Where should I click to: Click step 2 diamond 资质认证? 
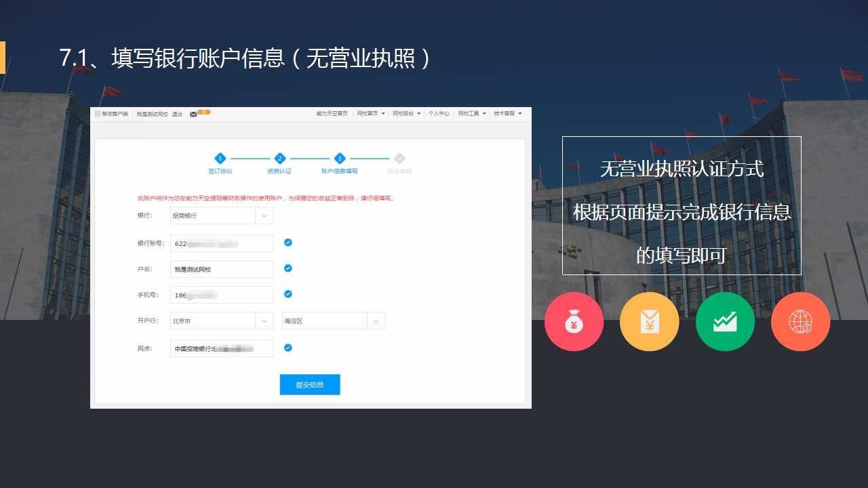[x=279, y=159]
